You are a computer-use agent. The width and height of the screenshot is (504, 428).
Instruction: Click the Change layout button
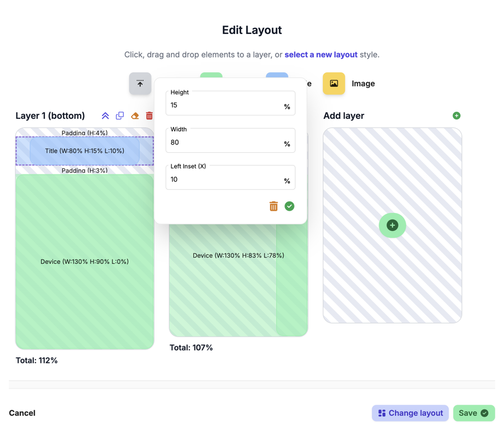tap(410, 413)
